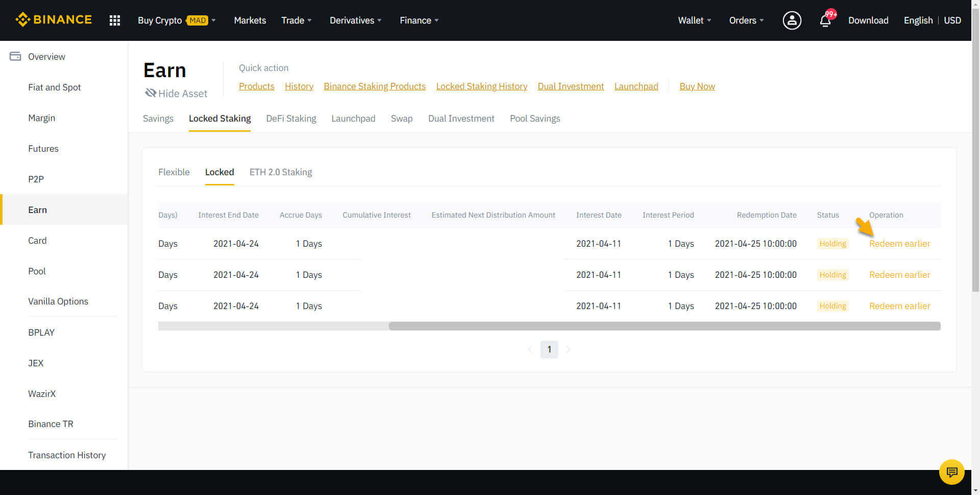Switch to ETH 2.0 Staking sub-tab

[x=281, y=172]
